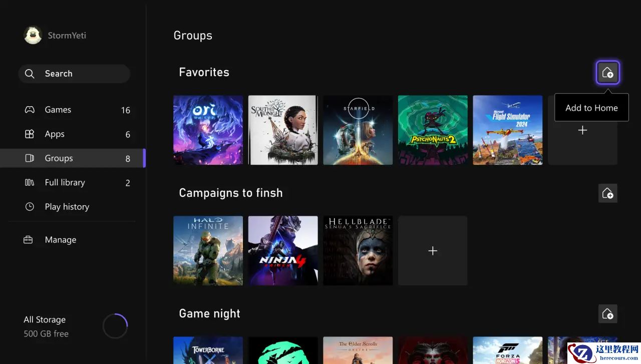
Task: Open The Elder Scrolls Online tile
Action: (358, 350)
